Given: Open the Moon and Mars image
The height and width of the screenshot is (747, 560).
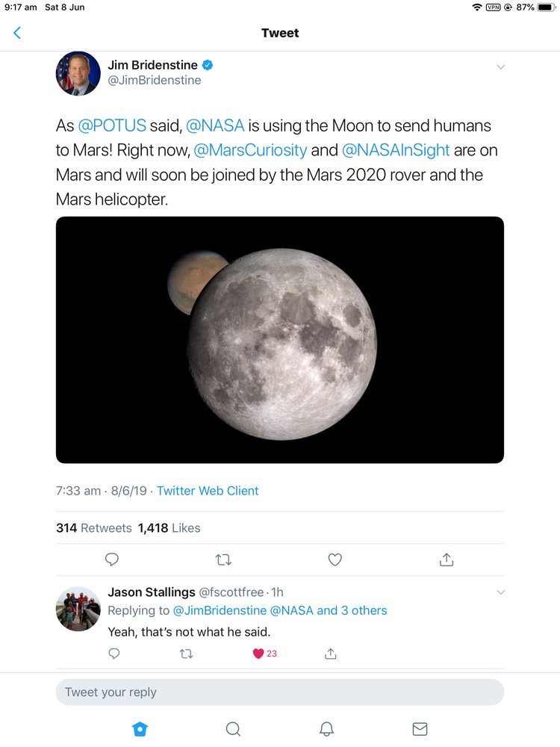Looking at the screenshot, I should coord(279,340).
